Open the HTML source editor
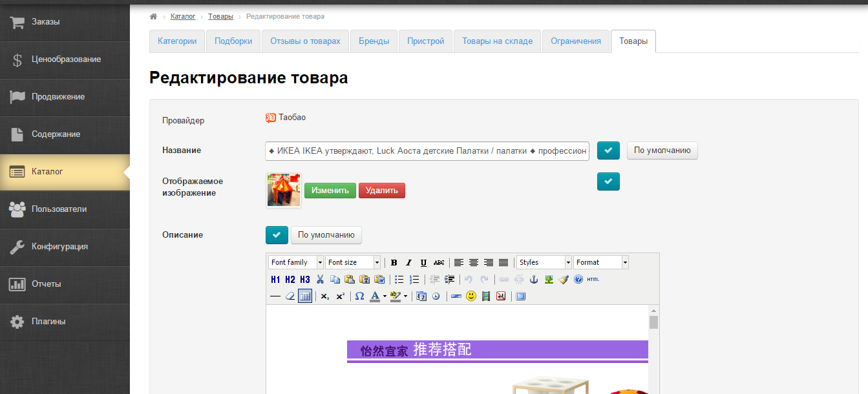The image size is (868, 394). [593, 280]
